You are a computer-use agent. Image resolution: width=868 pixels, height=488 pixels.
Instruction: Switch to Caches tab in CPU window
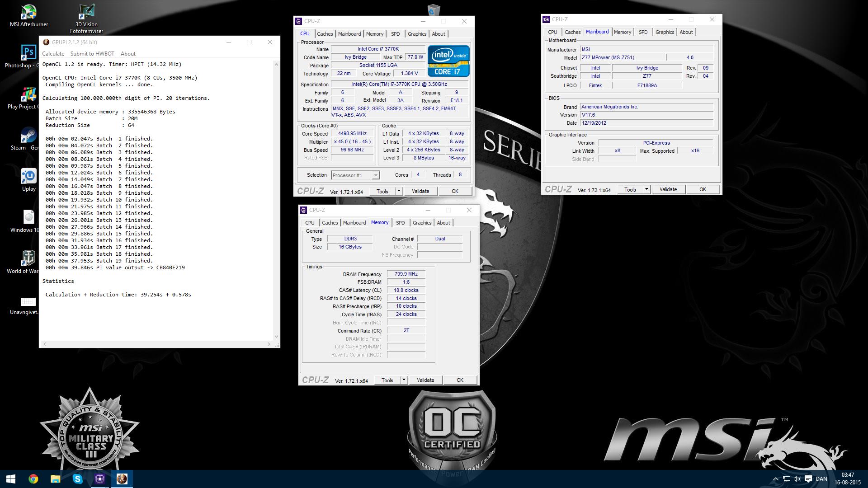[x=325, y=34]
